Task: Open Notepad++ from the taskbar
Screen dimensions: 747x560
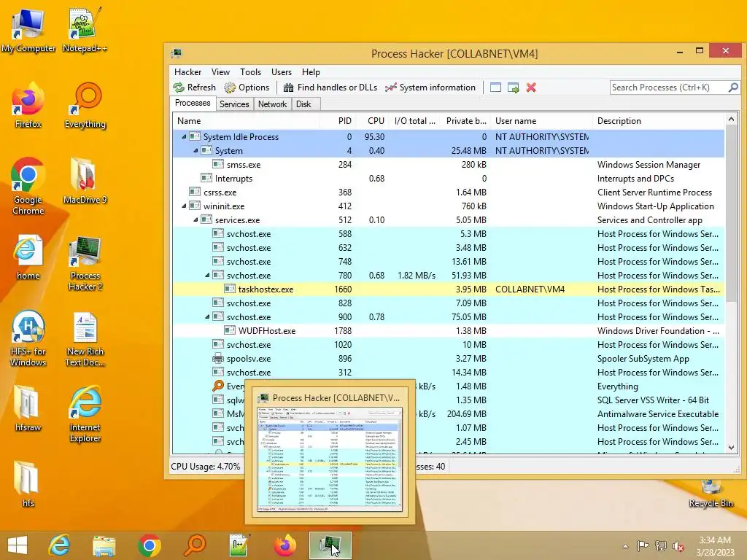Action: pos(239,545)
